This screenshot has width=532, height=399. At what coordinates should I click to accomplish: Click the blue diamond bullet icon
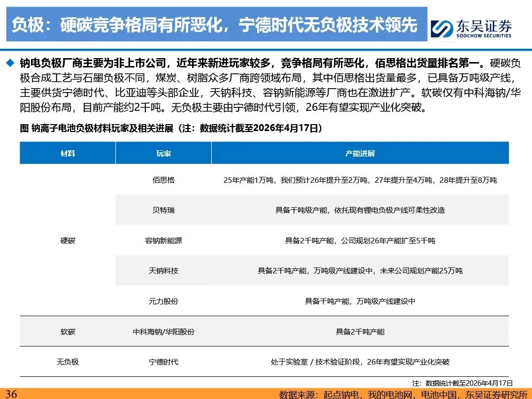click(10, 63)
